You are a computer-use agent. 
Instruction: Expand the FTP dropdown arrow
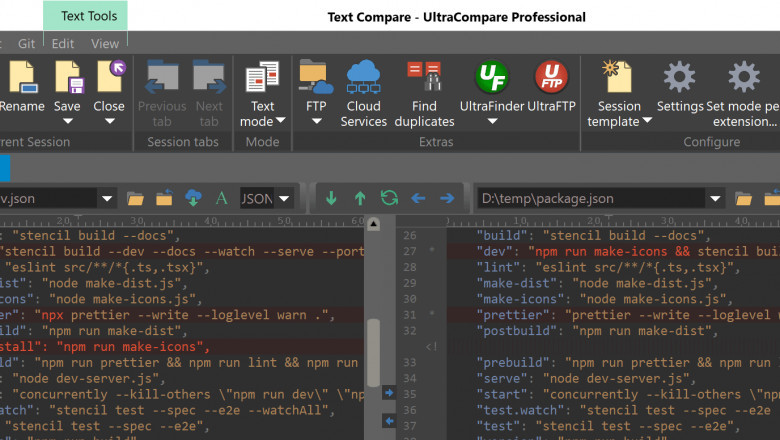tap(316, 121)
